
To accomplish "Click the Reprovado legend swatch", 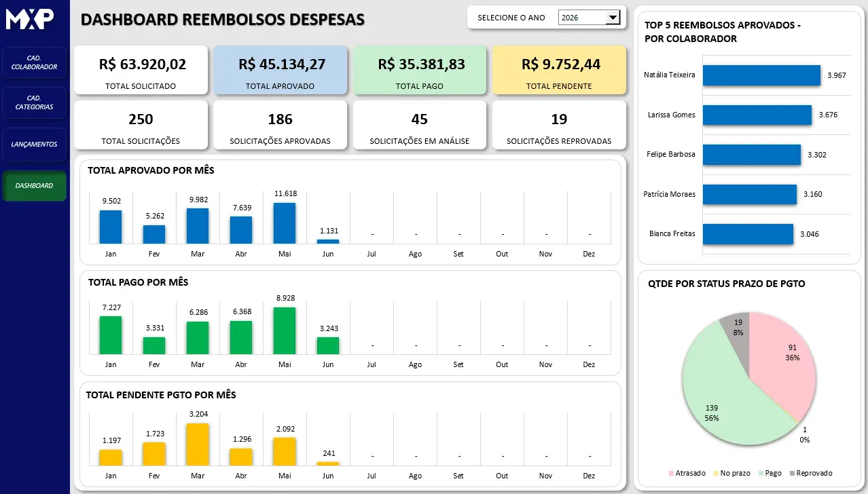I will (792, 473).
